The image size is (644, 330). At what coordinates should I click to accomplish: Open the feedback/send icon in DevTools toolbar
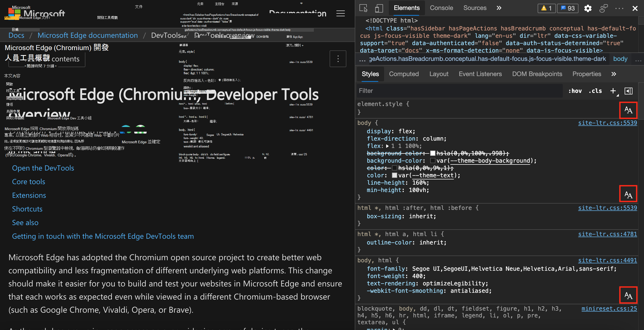pyautogui.click(x=603, y=8)
